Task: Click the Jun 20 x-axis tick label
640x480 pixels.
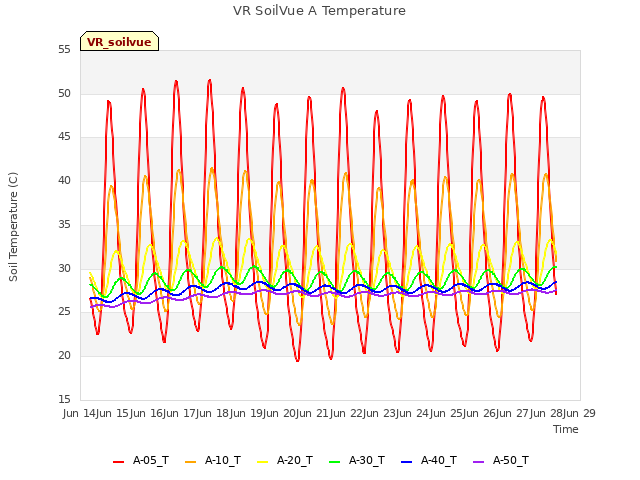Action: (280, 413)
